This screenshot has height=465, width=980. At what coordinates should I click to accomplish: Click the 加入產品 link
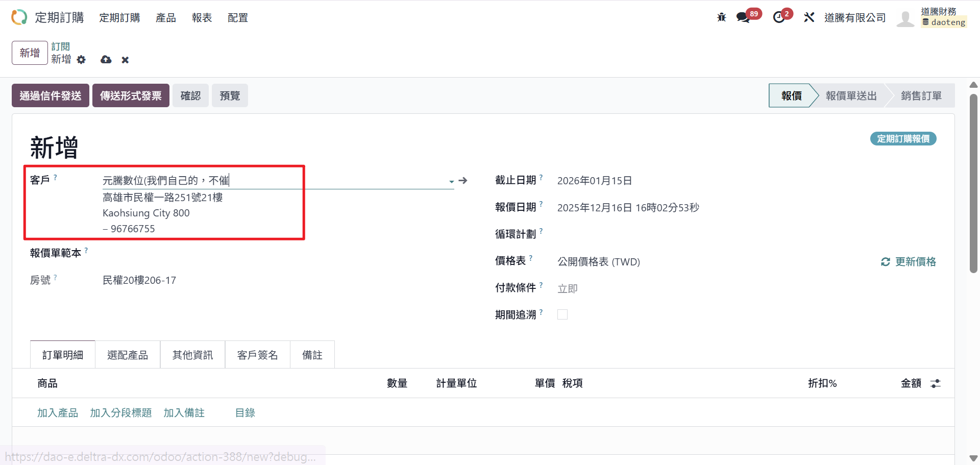[x=58, y=412]
